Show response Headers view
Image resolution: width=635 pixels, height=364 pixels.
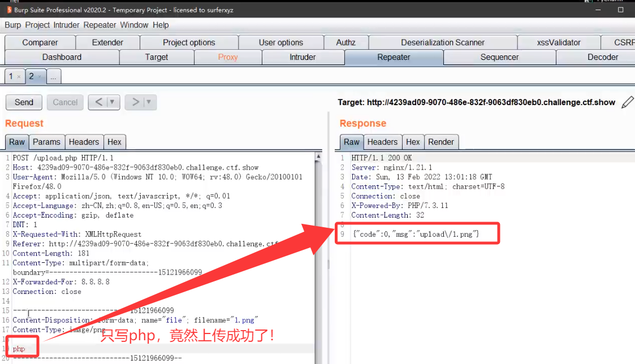pyautogui.click(x=382, y=142)
